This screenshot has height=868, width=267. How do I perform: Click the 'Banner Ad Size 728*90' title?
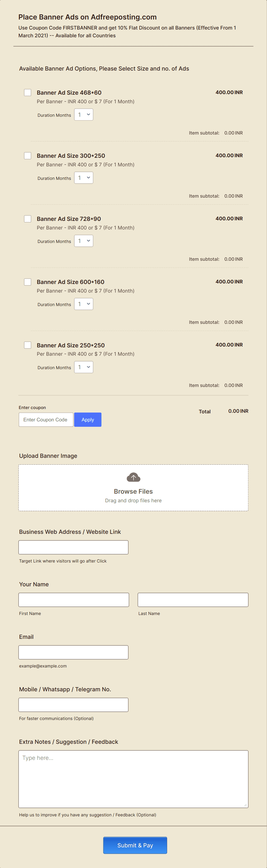[69, 219]
